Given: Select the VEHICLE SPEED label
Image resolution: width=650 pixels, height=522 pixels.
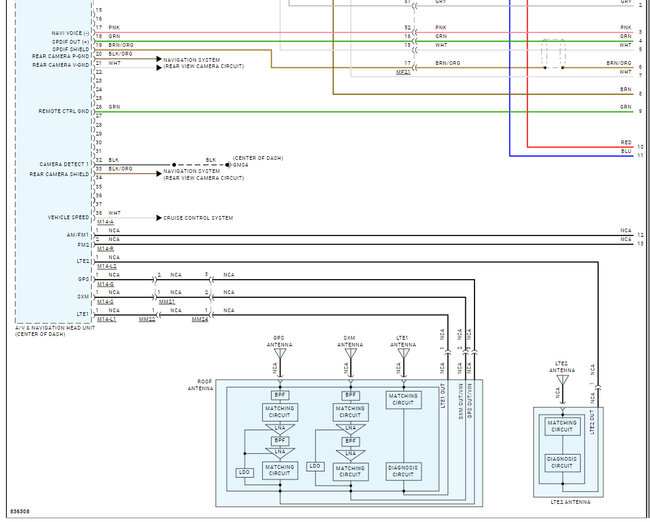Looking at the screenshot, I should coord(68,217).
